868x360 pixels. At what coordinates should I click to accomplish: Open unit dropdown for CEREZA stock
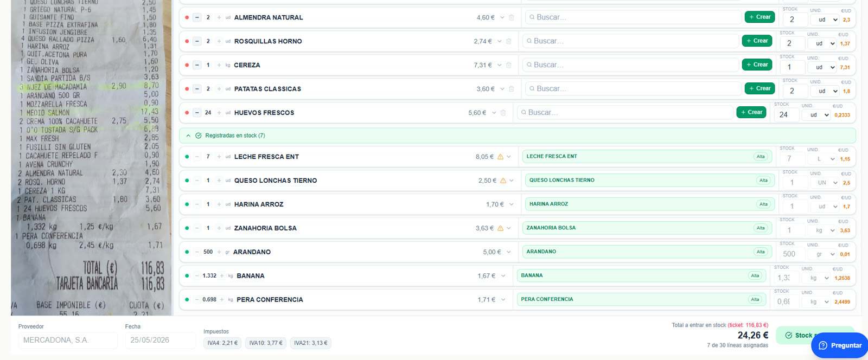[822, 67]
